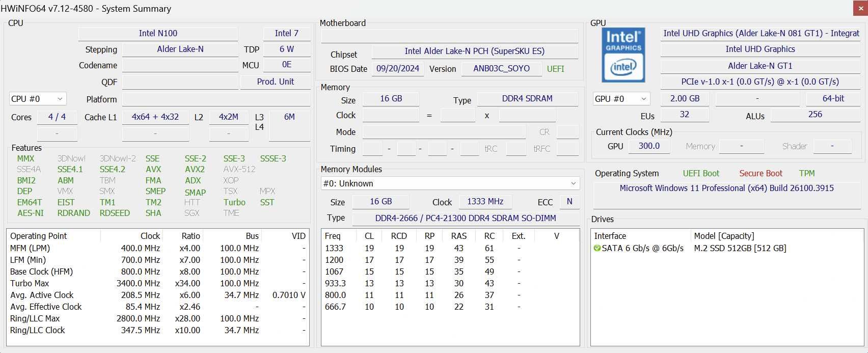868x353 pixels.
Task: Select the 666.7 frequency timing row
Action: click(x=450, y=307)
